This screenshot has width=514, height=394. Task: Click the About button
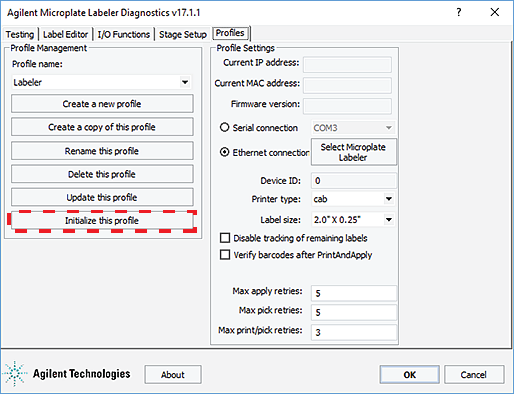tap(173, 375)
